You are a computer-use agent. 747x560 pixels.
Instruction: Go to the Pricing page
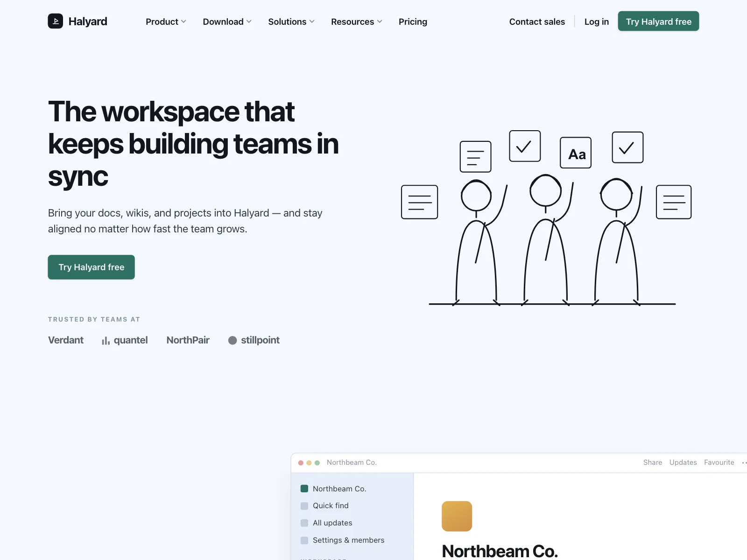(x=413, y=21)
